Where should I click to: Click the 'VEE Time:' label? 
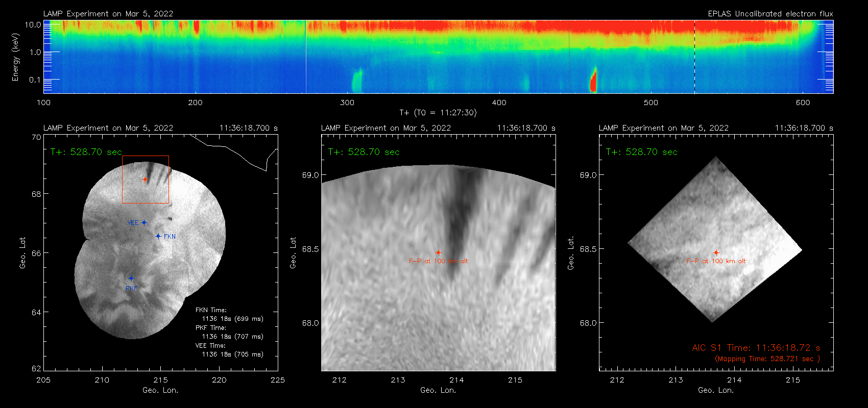210,346
